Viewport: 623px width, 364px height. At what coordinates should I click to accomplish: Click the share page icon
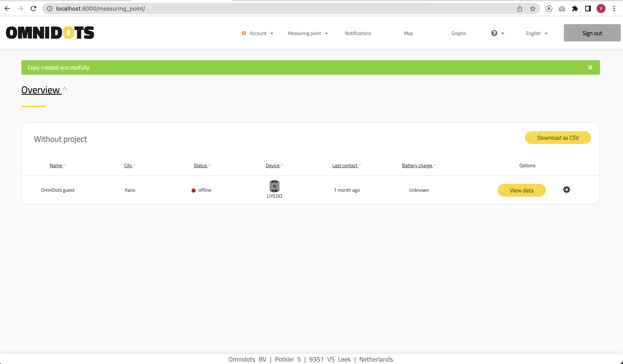pos(520,9)
